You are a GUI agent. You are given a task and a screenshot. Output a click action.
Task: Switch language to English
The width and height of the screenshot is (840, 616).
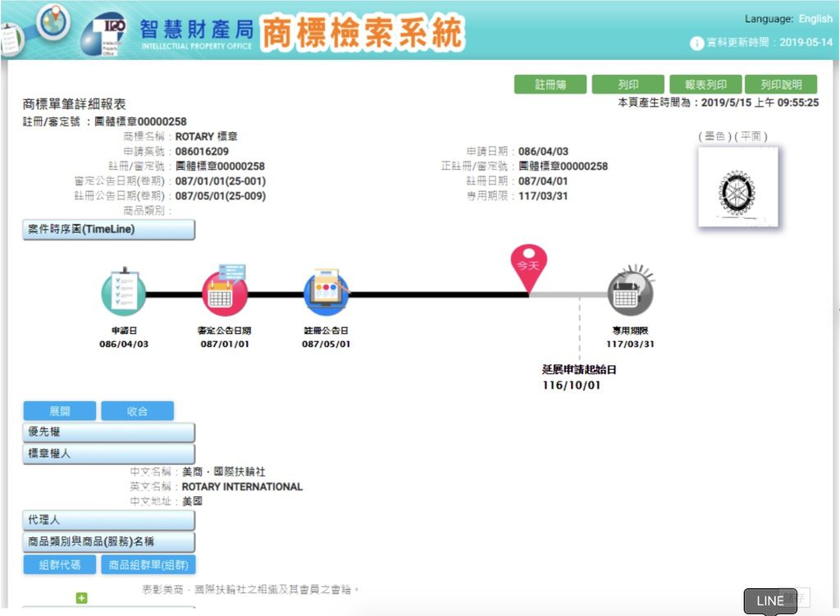tap(815, 19)
